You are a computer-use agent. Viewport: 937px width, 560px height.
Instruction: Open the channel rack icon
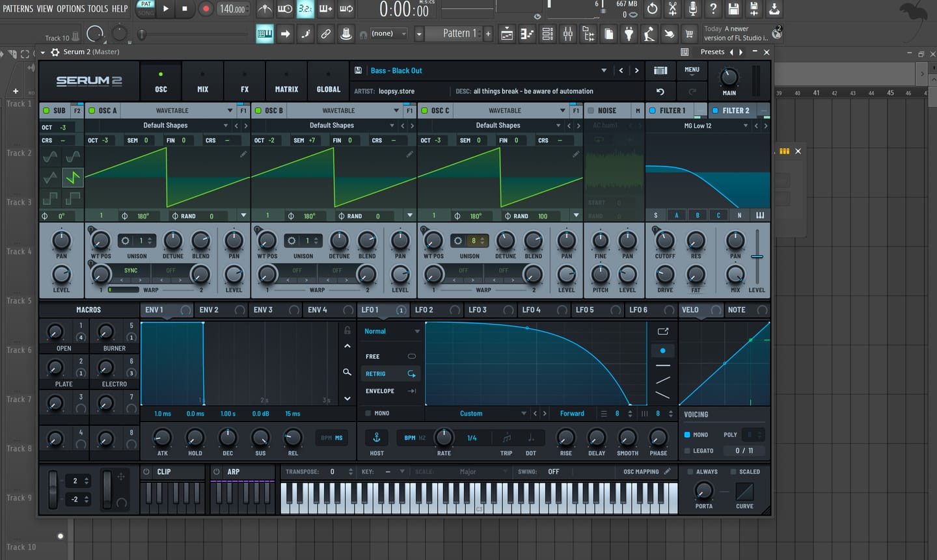click(x=548, y=34)
